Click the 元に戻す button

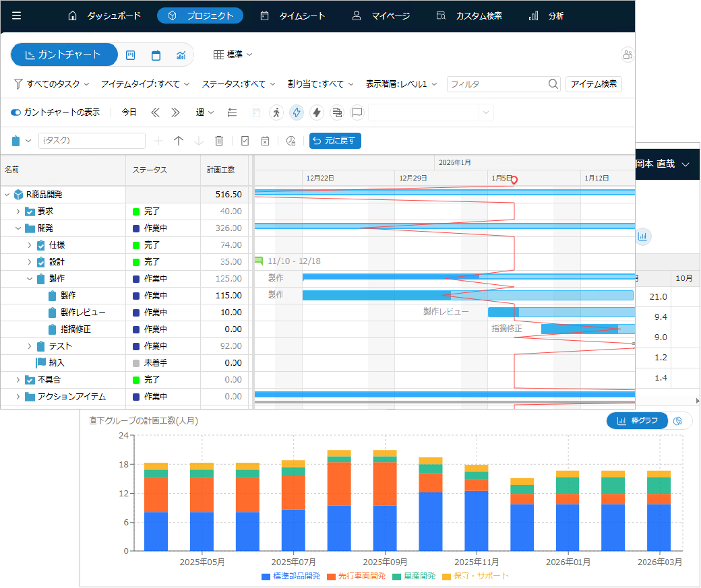pos(335,141)
